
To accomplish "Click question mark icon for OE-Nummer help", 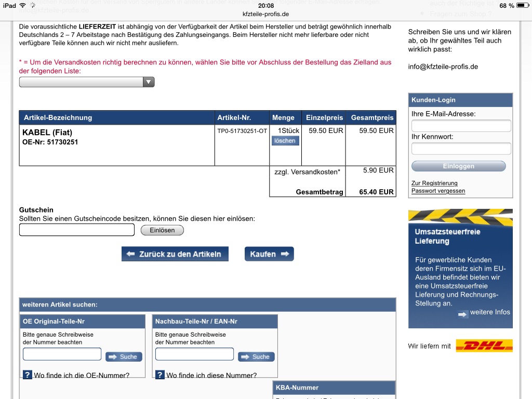I will coord(28,375).
